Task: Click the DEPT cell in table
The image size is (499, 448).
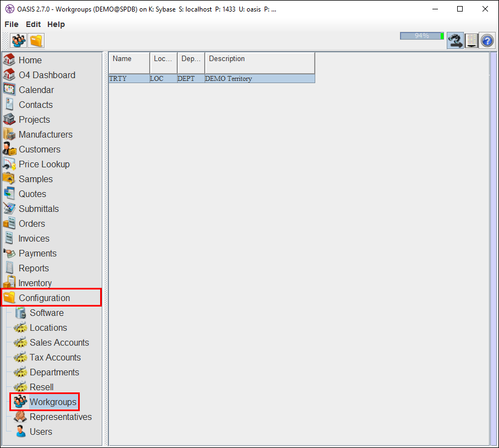Action: (x=191, y=79)
